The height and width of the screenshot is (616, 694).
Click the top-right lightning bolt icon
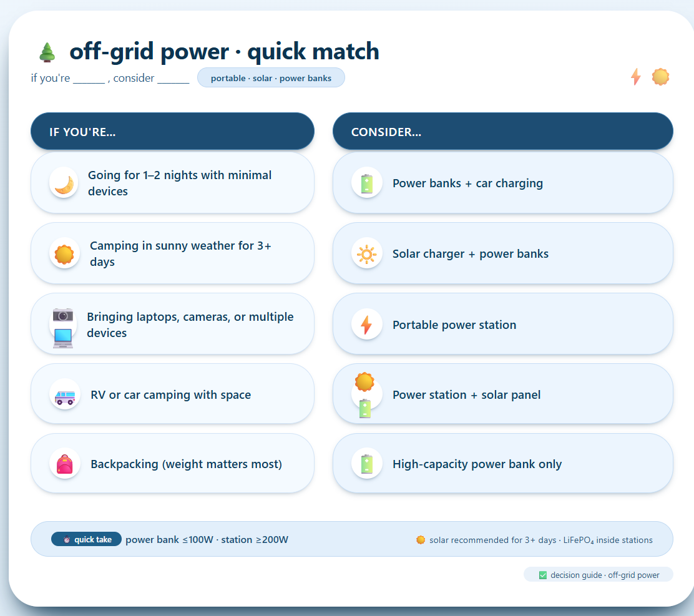click(635, 77)
